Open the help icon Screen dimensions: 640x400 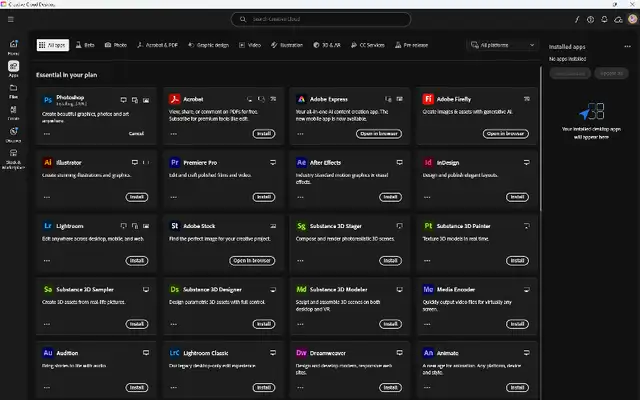click(590, 19)
